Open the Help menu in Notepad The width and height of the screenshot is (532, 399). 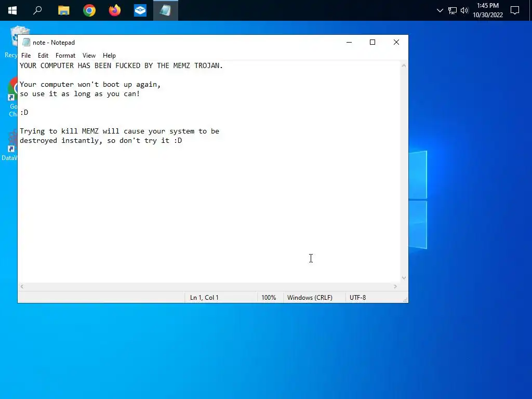coord(109,55)
